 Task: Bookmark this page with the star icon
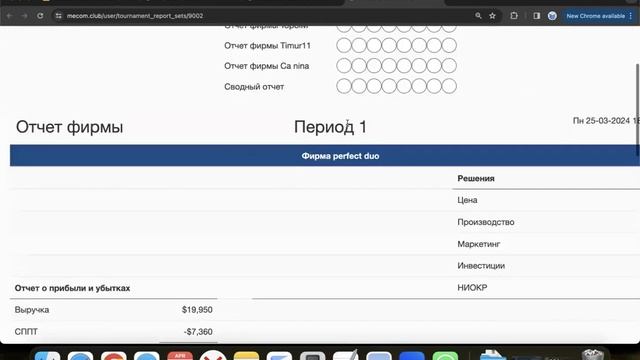492,16
